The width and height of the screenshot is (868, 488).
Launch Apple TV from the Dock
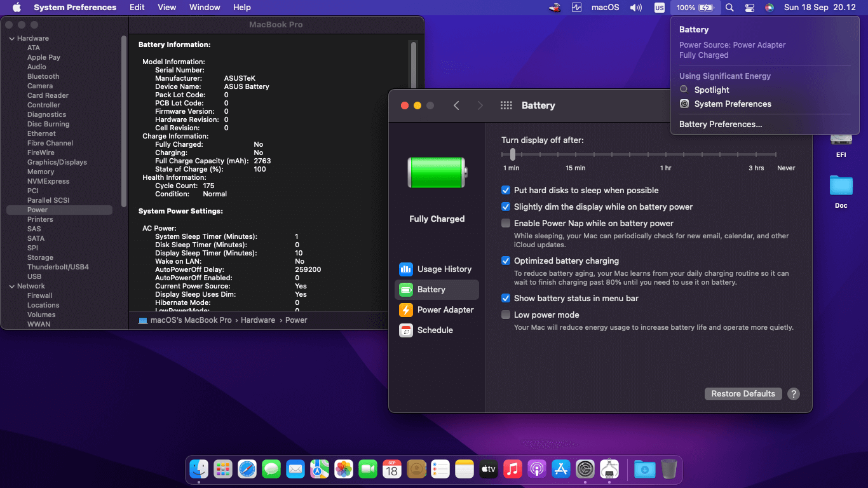pyautogui.click(x=489, y=470)
